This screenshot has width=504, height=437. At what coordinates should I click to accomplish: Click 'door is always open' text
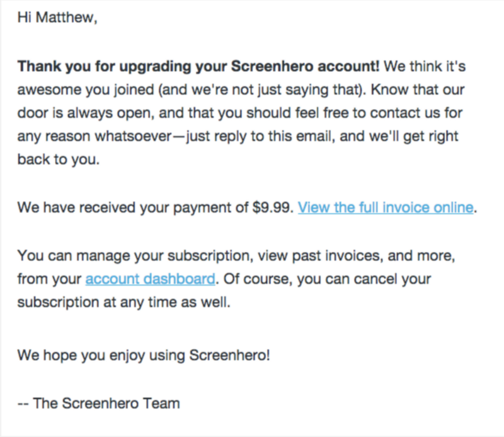86,114
